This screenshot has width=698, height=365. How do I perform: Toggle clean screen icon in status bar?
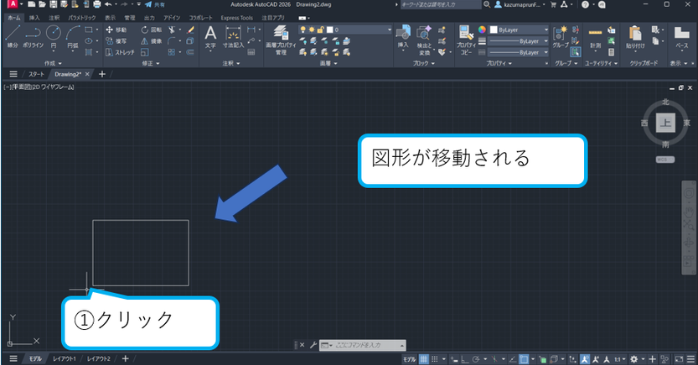[679, 359]
